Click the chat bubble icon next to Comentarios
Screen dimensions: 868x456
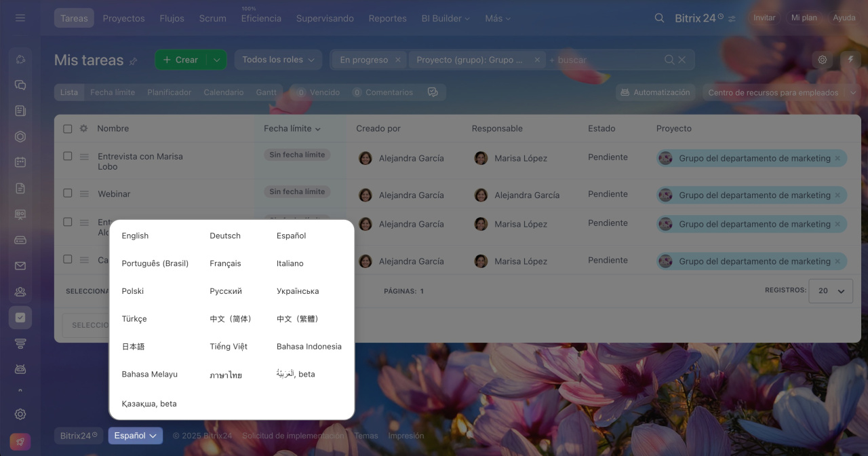click(433, 92)
